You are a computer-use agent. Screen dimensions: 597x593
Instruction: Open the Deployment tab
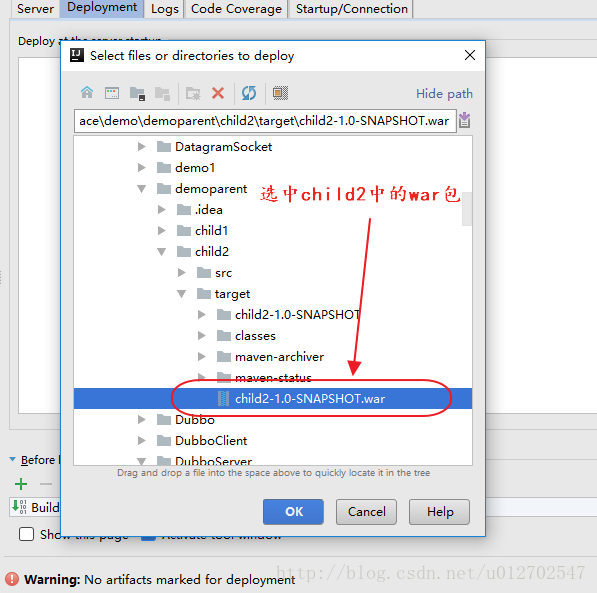(x=102, y=8)
